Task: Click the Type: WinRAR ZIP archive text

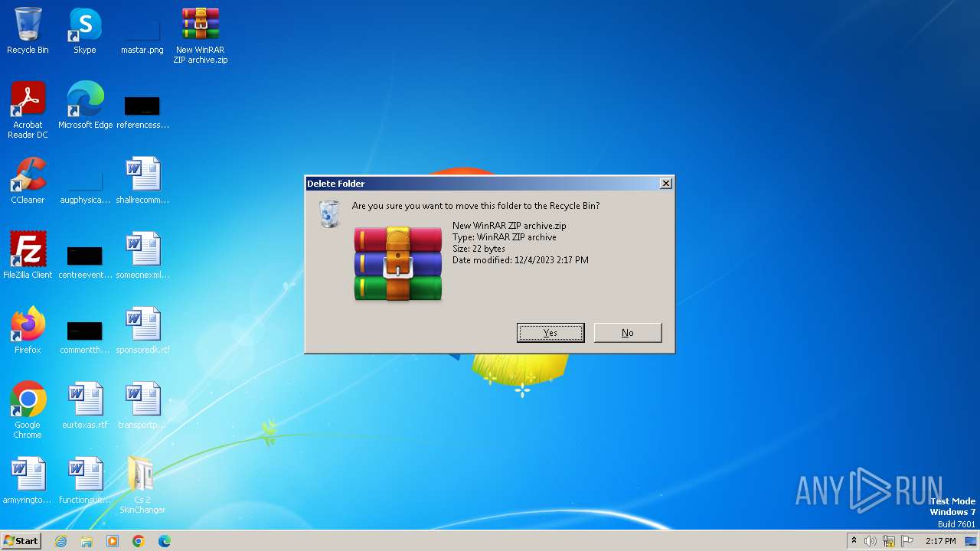Action: pyautogui.click(x=505, y=237)
